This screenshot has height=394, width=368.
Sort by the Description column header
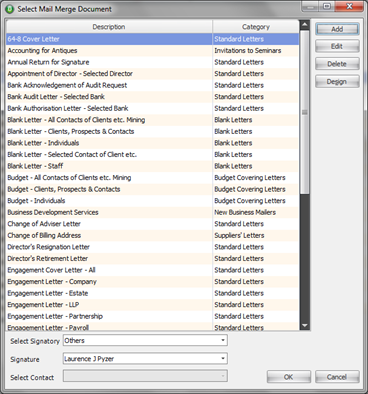pos(109,27)
